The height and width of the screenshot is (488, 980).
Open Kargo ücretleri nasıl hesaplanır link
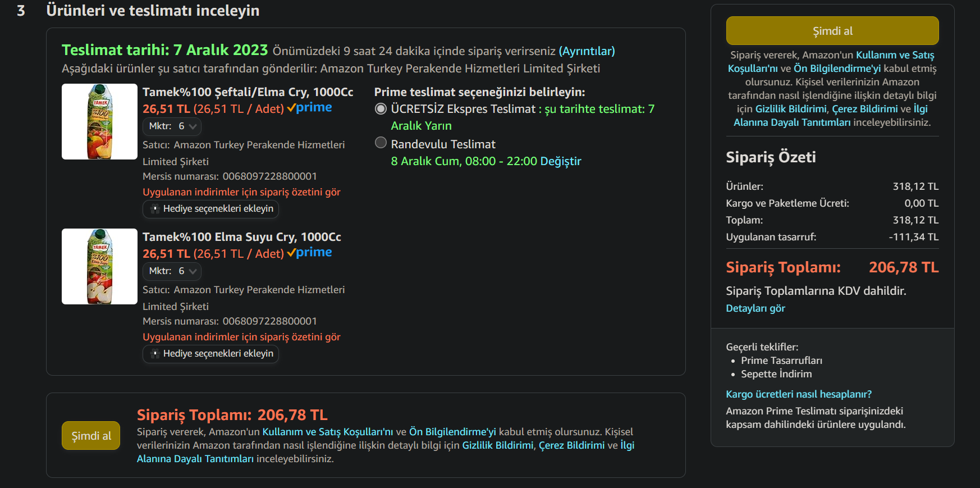pyautogui.click(x=799, y=394)
